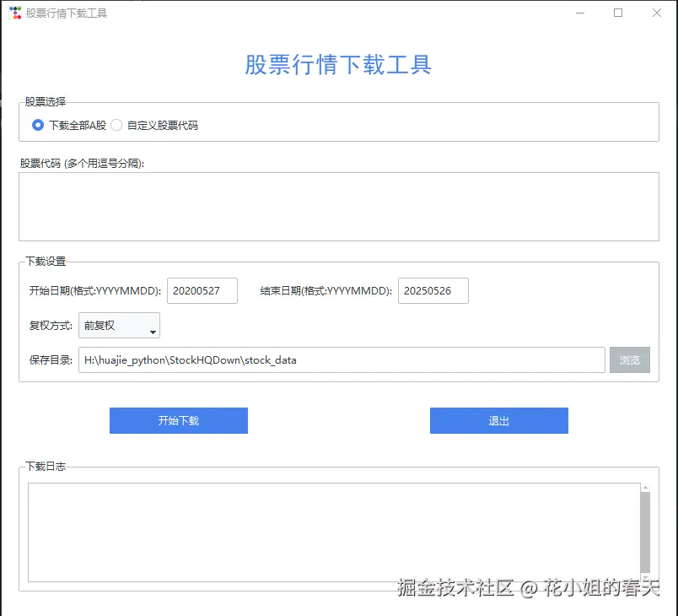Minimize the 股票行情下载工具 window
Viewport: 678px width, 616px height.
point(580,13)
